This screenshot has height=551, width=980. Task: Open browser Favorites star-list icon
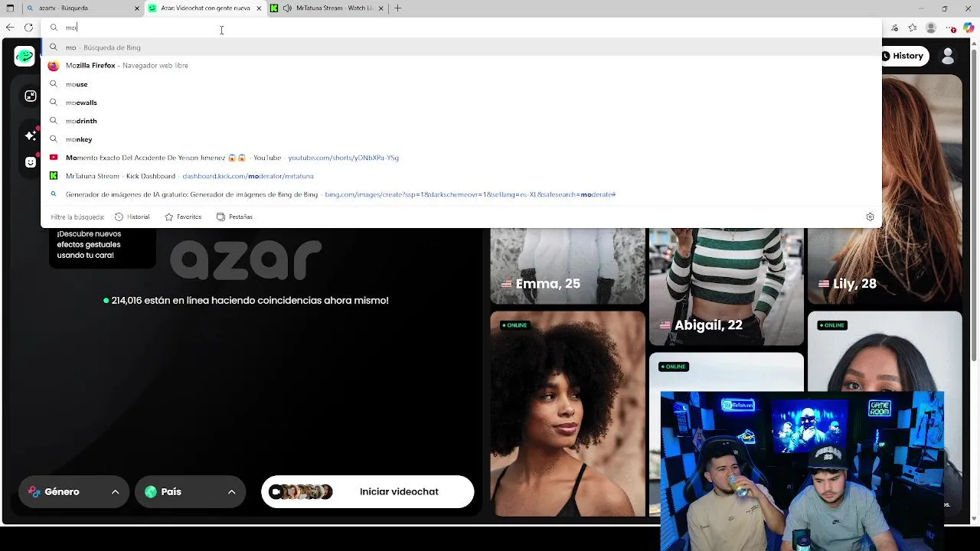click(x=913, y=28)
